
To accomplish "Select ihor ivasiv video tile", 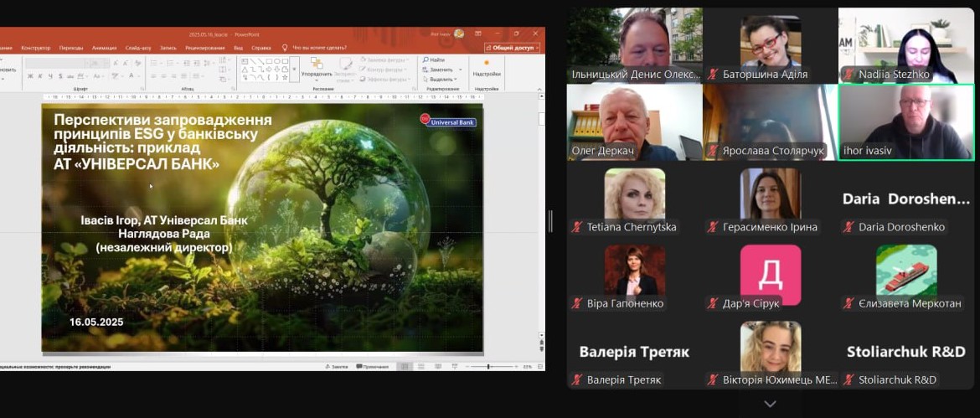I will coord(906,121).
